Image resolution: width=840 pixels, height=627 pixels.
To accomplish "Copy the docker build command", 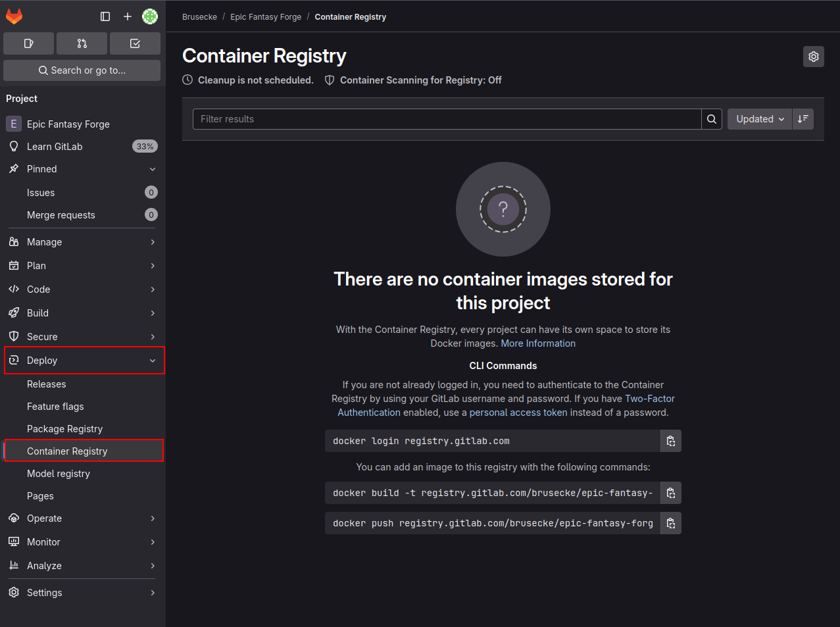I will tap(671, 493).
